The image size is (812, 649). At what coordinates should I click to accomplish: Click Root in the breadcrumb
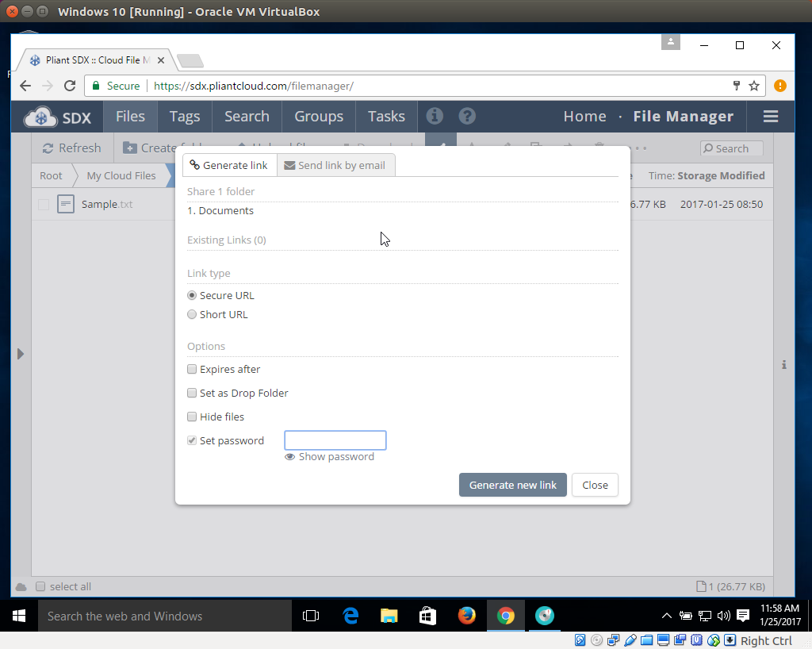tap(51, 175)
